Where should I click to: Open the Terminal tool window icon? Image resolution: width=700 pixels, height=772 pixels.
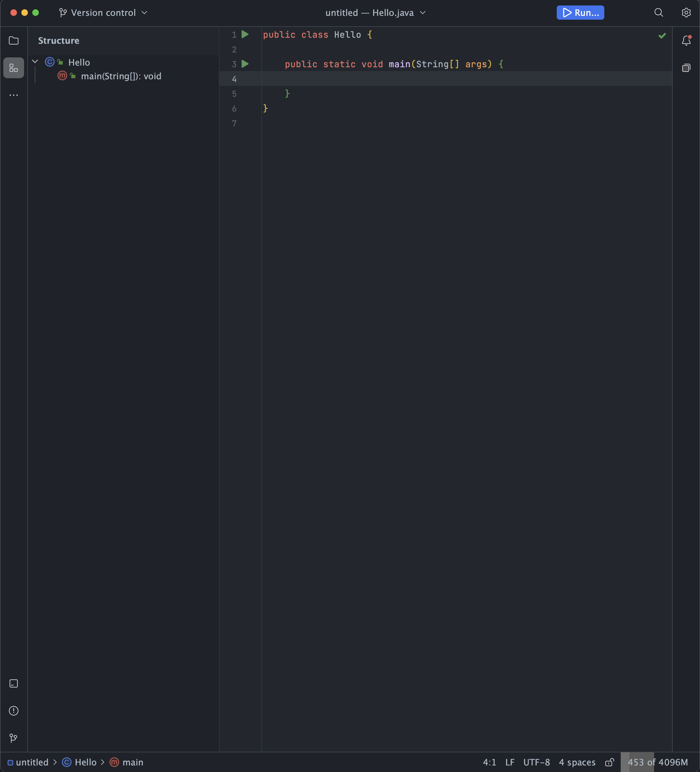(x=14, y=683)
